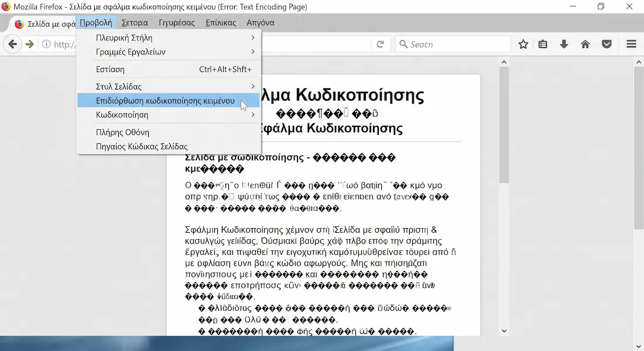Reload the page with the refresh icon
The height and width of the screenshot is (351, 644).
coord(381,44)
